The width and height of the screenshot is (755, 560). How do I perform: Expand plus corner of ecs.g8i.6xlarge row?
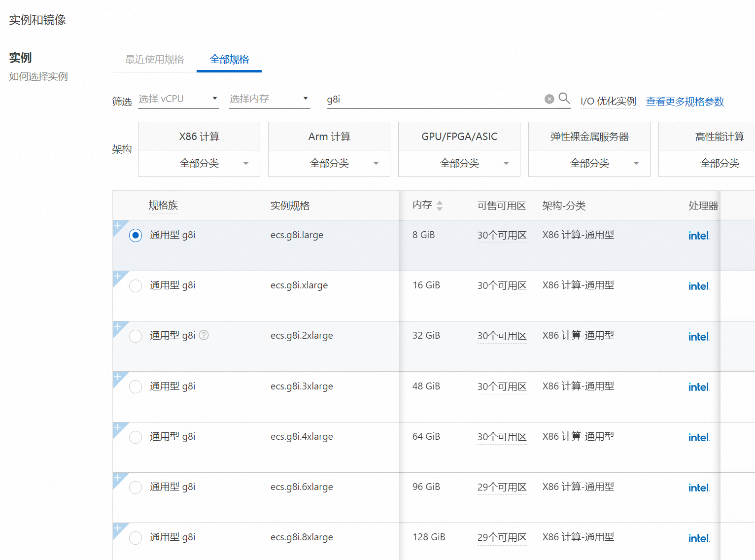click(x=118, y=477)
